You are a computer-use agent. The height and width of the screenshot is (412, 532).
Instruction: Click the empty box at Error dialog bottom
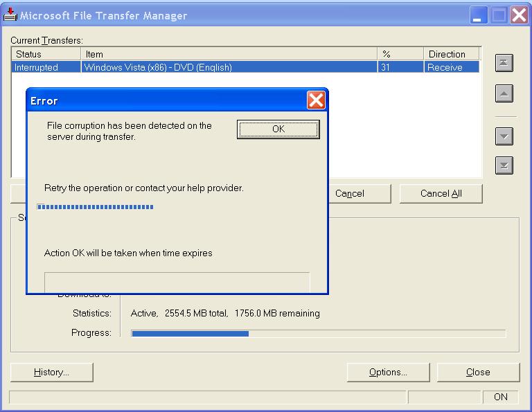coord(177,282)
